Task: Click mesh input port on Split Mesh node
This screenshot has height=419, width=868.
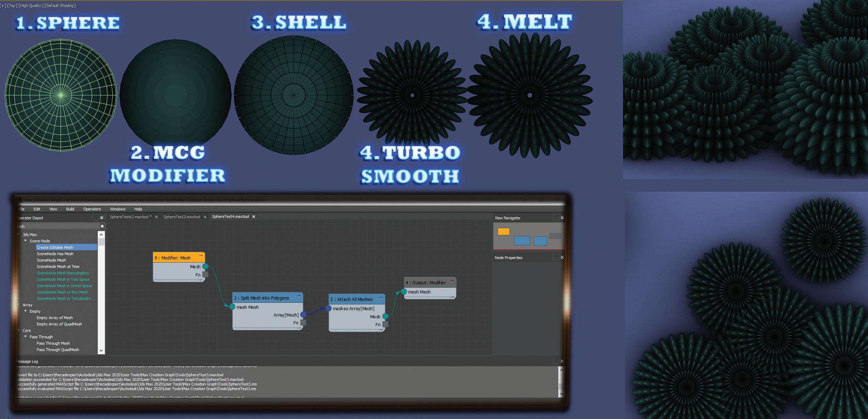Action: click(232, 307)
